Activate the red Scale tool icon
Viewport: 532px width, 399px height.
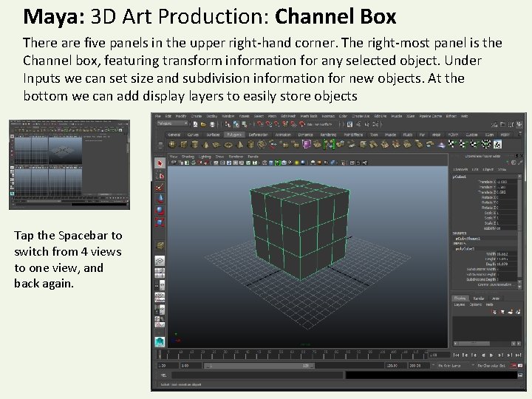point(160,222)
